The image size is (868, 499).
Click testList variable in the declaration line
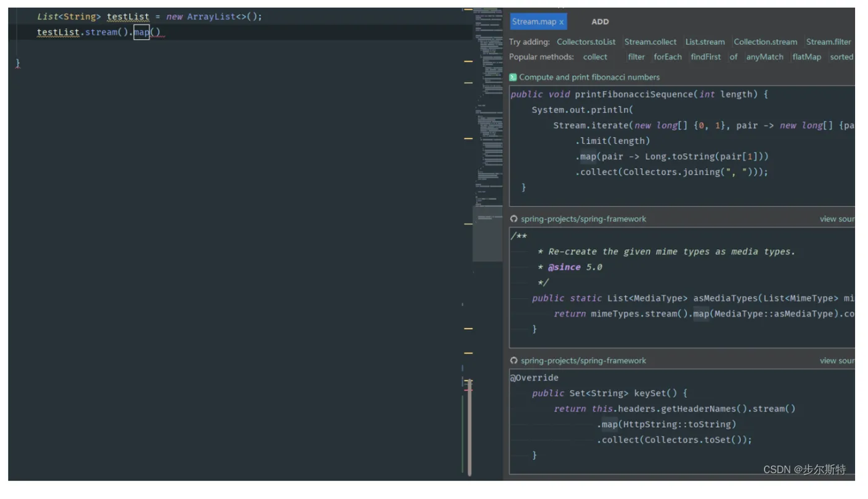128,17
